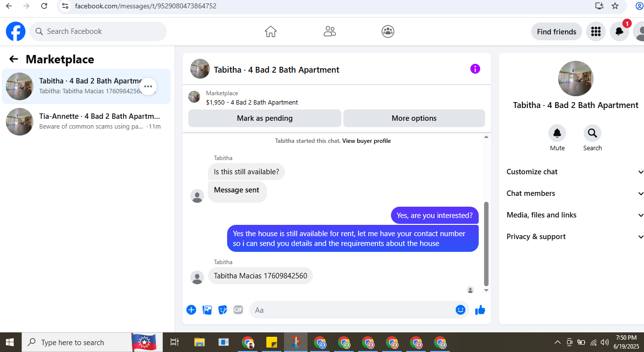This screenshot has height=352, width=644.
Task: Click the long blue 'house is still available' message
Action: pos(353,239)
